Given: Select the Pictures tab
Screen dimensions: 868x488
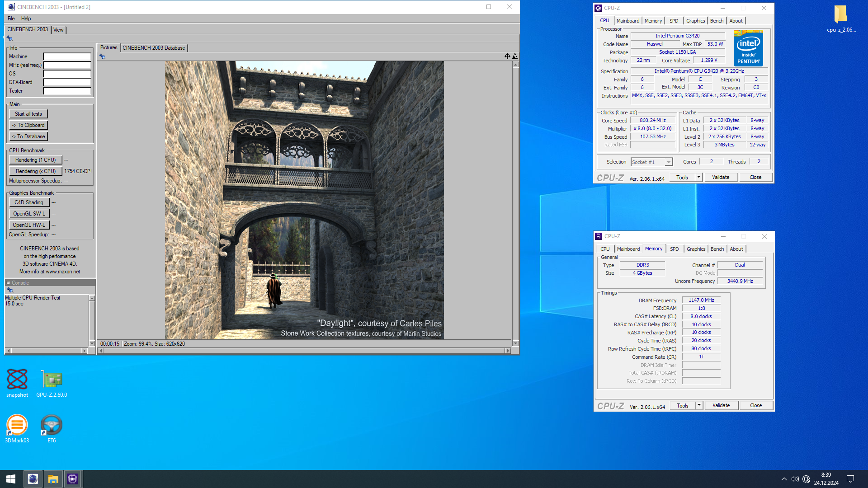Looking at the screenshot, I should click(x=108, y=47).
